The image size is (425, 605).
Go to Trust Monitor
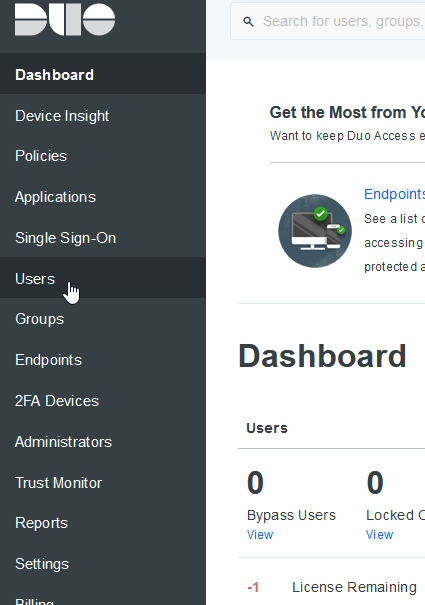tap(103, 483)
